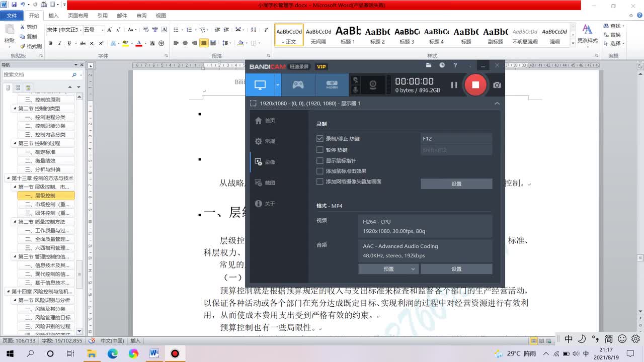Viewport: 644px width, 362px height.
Task: Collapse 第三节 控制的过程 in navigation
Action: [x=15, y=143]
